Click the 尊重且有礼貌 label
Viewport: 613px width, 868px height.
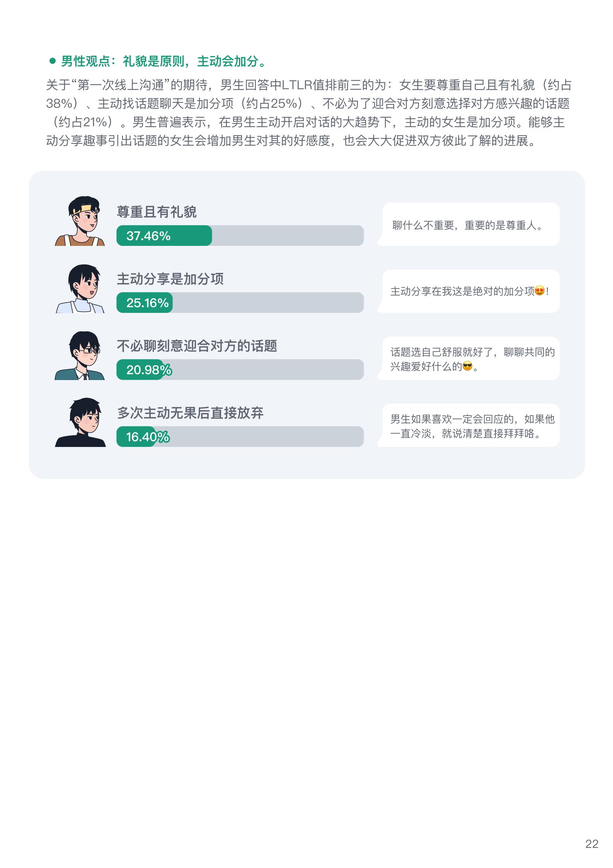click(157, 212)
